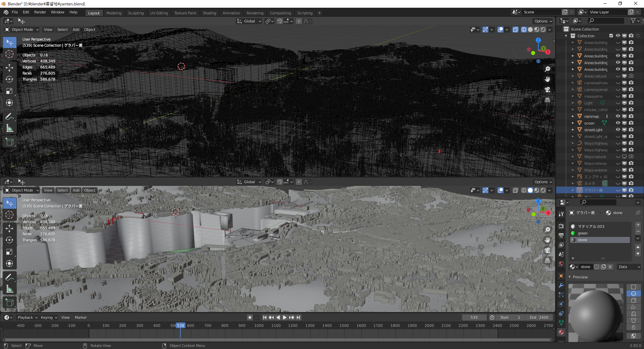This screenshot has height=349, width=644.
Task: Collapse the Collection tree in outliner
Action: [566, 36]
